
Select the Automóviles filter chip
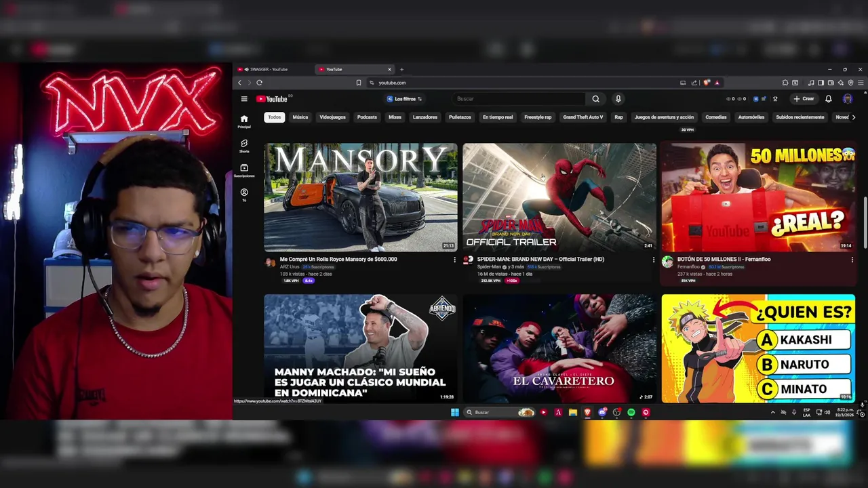pos(751,117)
